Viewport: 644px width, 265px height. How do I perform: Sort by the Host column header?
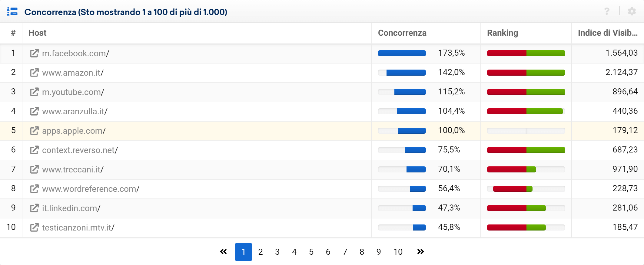[x=38, y=33]
